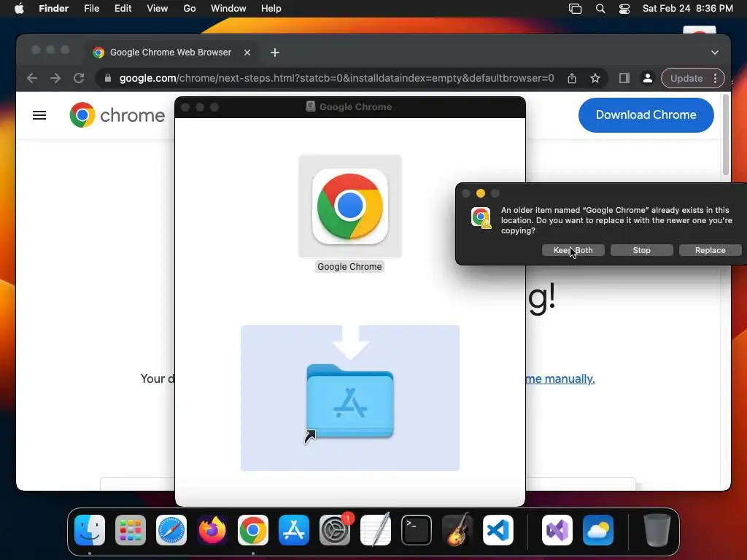Open Control Center in menu bar
This screenshot has width=747, height=560.
pyautogui.click(x=624, y=9)
